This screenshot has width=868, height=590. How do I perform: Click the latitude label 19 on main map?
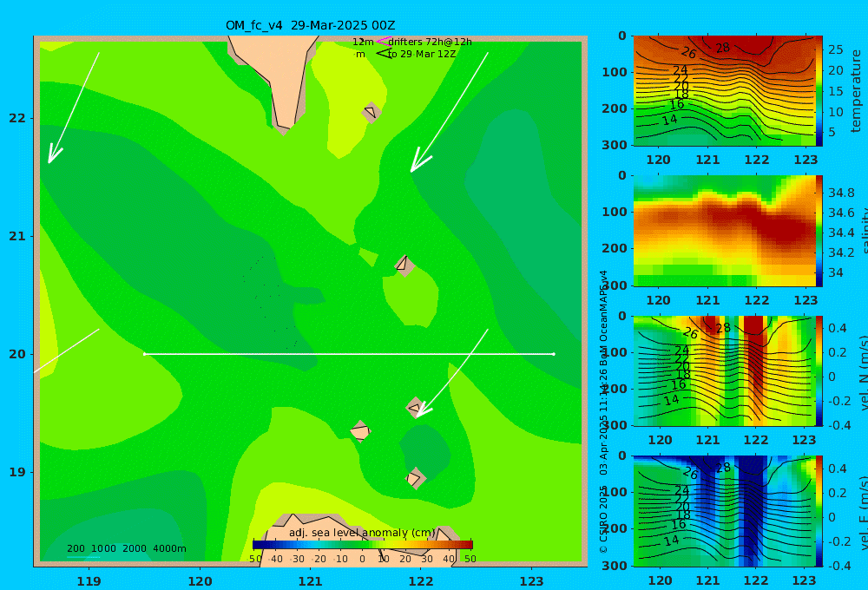click(17, 472)
